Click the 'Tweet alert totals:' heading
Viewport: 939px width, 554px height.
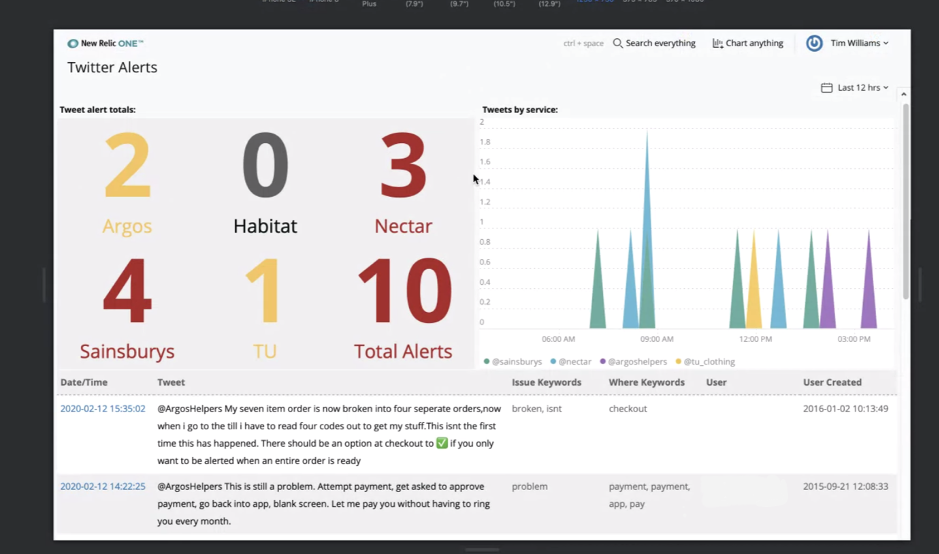click(98, 110)
